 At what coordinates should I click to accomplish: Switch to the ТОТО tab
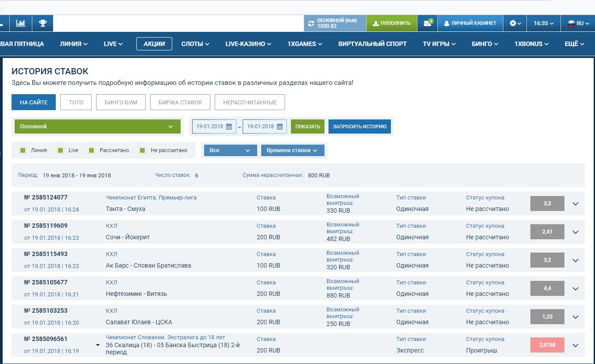pos(76,102)
